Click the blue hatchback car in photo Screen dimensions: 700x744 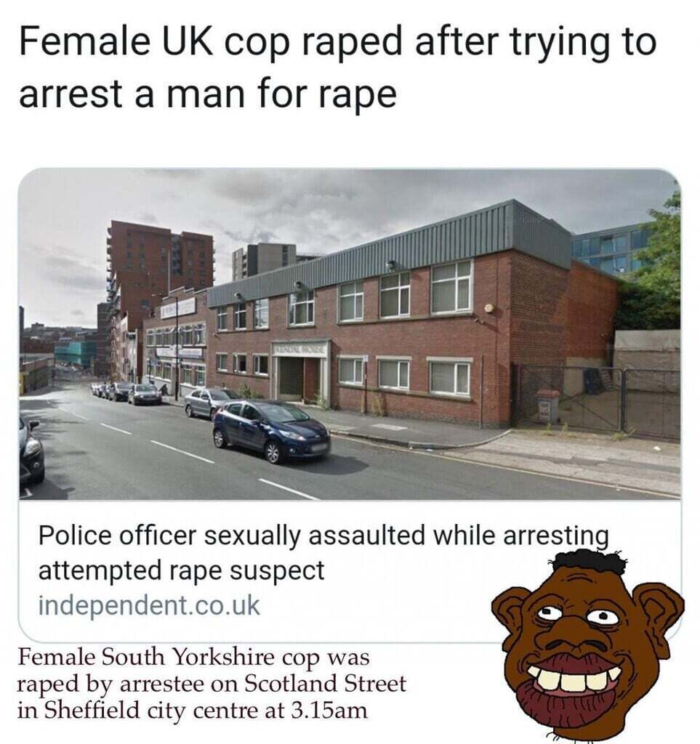(271, 431)
